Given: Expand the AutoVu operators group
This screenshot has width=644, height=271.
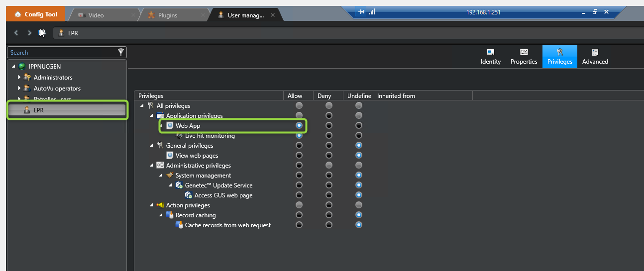Looking at the screenshot, I should pos(19,89).
